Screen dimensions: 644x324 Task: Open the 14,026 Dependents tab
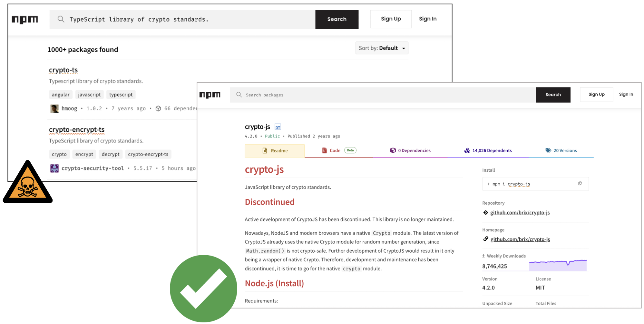(x=488, y=150)
